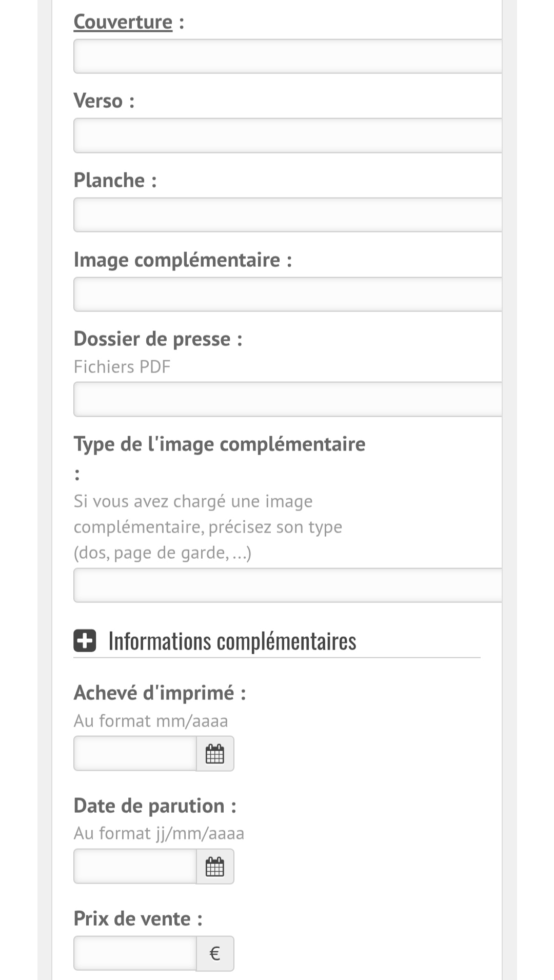Click the Planche label text

[109, 181]
